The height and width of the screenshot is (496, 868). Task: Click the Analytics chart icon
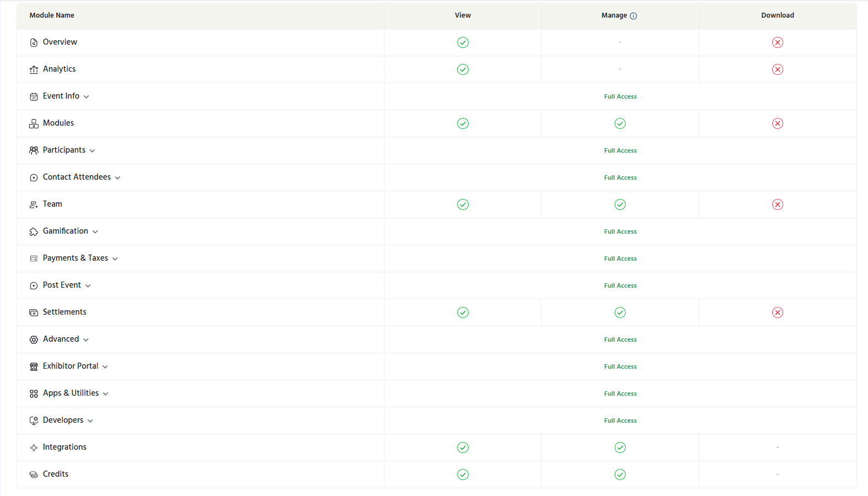(34, 69)
